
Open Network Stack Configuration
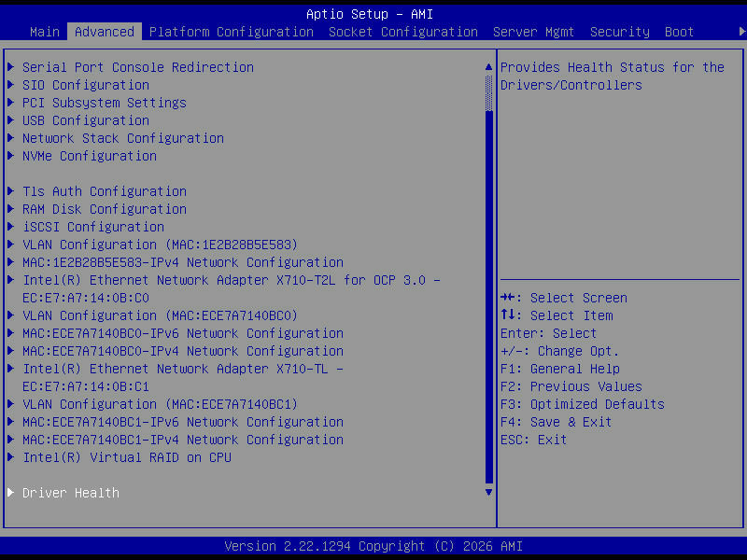click(x=123, y=138)
